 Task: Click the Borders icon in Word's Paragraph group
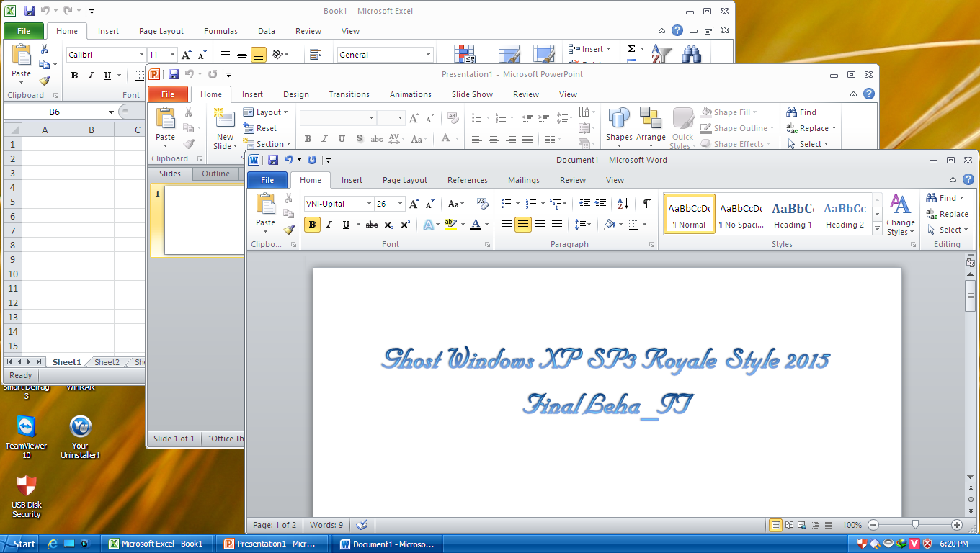(633, 225)
